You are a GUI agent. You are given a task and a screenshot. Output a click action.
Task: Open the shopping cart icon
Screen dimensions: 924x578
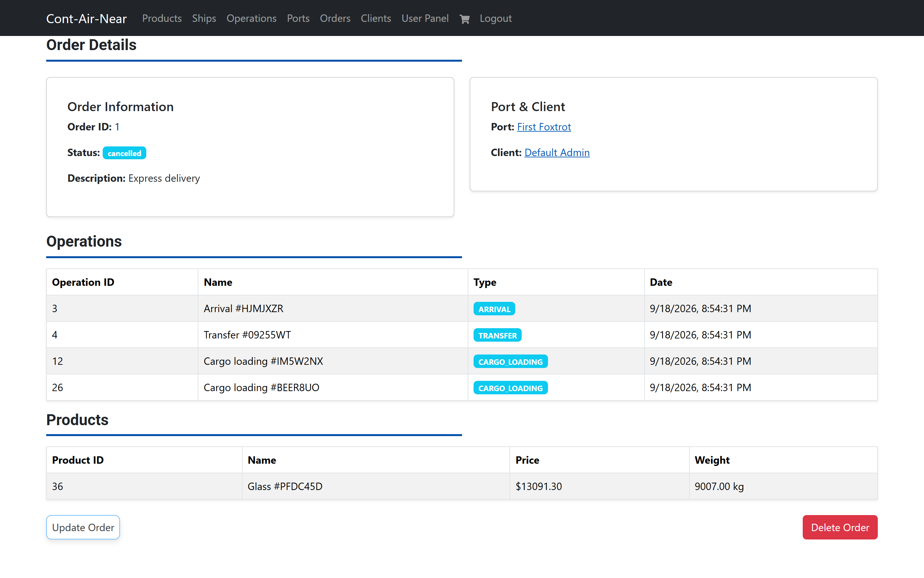[x=464, y=19]
